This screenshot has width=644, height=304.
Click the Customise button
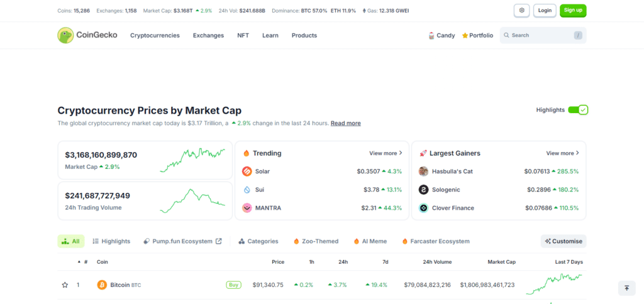point(563,241)
